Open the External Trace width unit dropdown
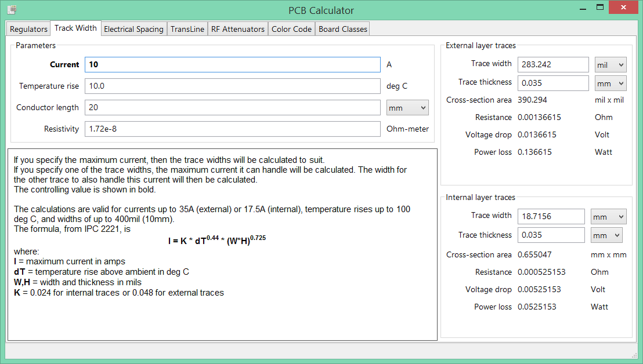This screenshot has height=364, width=643. pyautogui.click(x=611, y=65)
